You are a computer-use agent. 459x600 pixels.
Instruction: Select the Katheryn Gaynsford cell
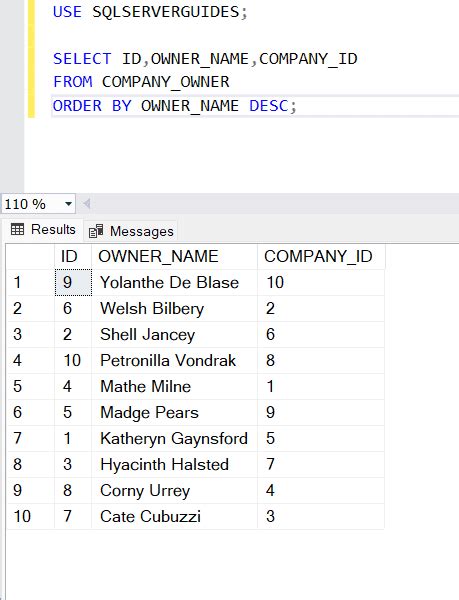[x=174, y=439]
